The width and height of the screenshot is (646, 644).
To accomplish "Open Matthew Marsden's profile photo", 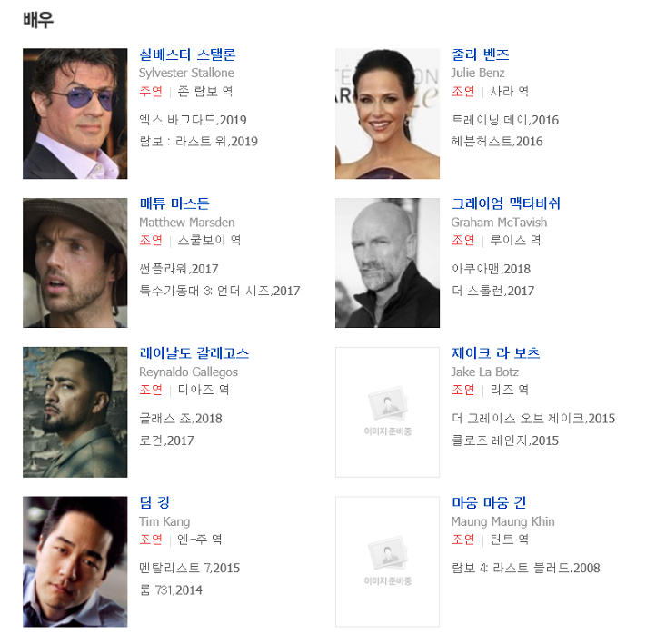I will 75,263.
